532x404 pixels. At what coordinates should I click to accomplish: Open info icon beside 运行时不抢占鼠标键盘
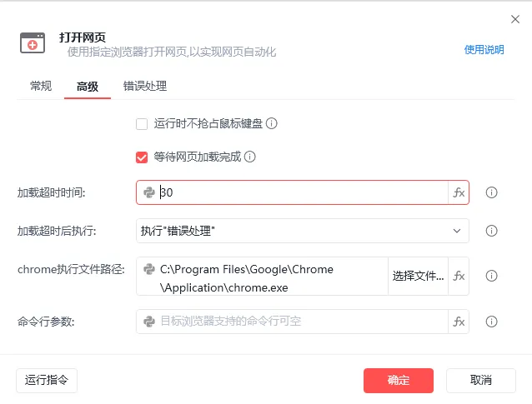(272, 123)
